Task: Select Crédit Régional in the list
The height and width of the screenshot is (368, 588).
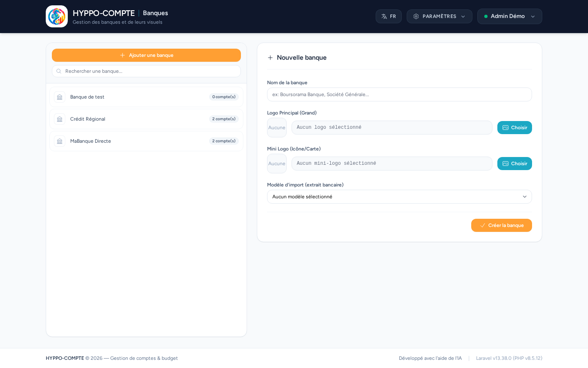Action: click(x=146, y=119)
